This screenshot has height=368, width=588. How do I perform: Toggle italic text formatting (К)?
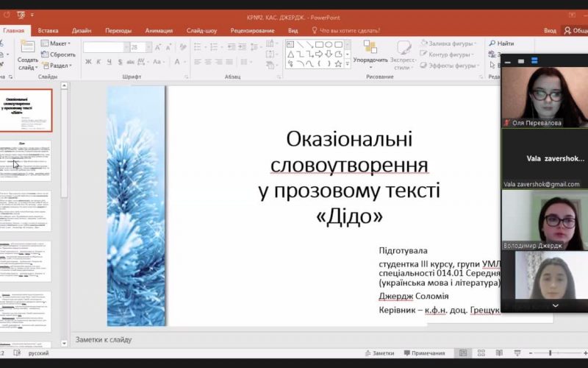coord(98,62)
